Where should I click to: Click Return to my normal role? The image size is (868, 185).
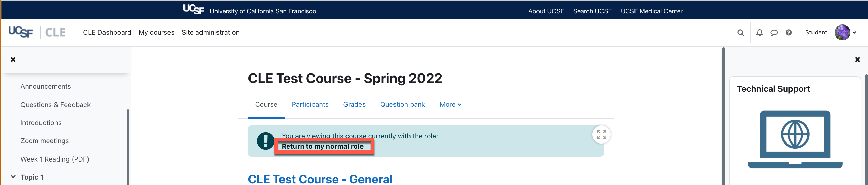323,146
